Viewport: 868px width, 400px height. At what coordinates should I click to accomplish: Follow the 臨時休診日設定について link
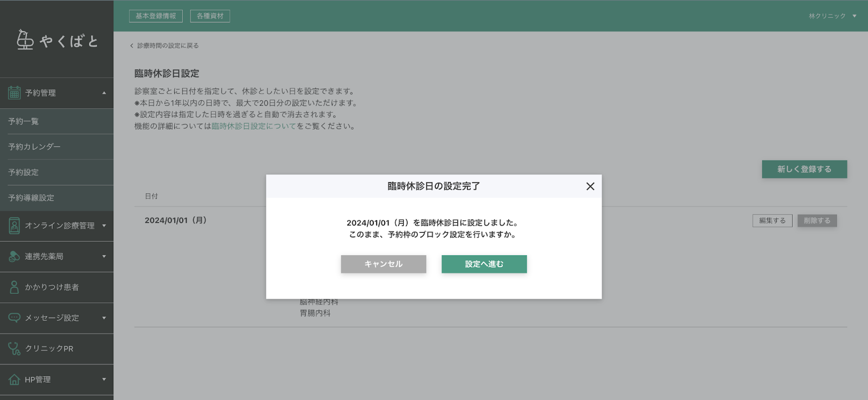(254, 126)
